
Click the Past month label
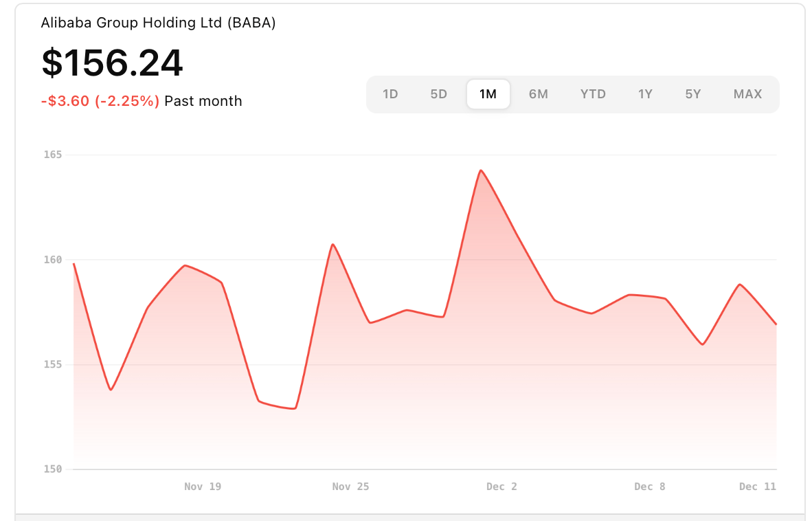pos(203,101)
